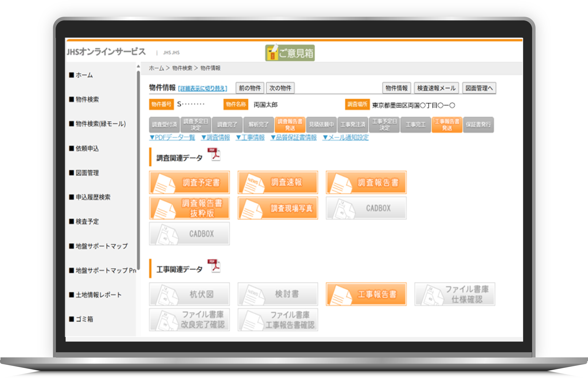Open the 調査速報 news tile

278,182
